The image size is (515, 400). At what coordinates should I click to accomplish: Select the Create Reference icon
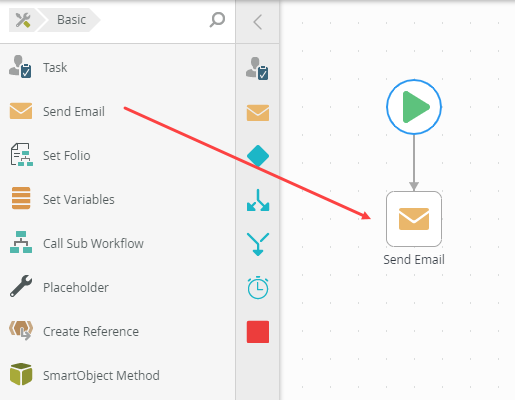tap(21, 330)
